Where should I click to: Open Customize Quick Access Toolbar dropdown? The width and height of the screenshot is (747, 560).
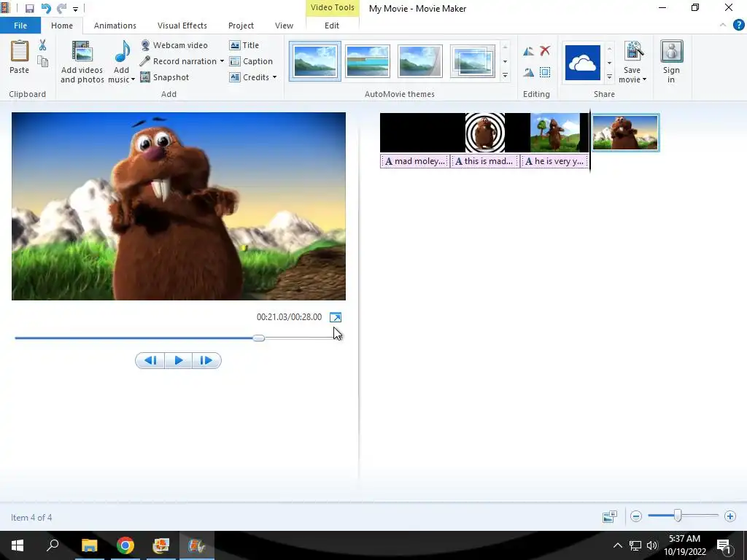tap(75, 9)
